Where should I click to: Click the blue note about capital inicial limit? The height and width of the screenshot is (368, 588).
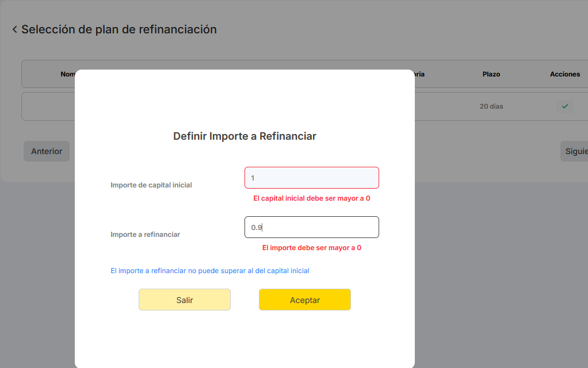[x=211, y=270]
